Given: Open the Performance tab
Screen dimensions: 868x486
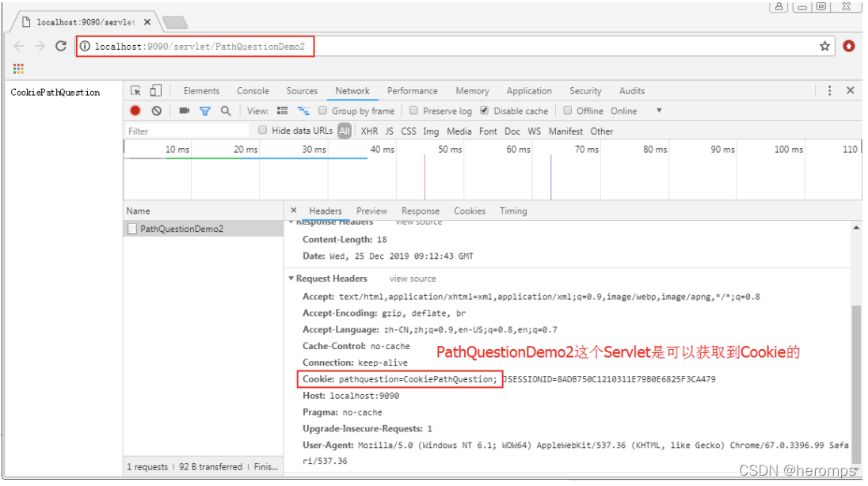Looking at the screenshot, I should (413, 91).
